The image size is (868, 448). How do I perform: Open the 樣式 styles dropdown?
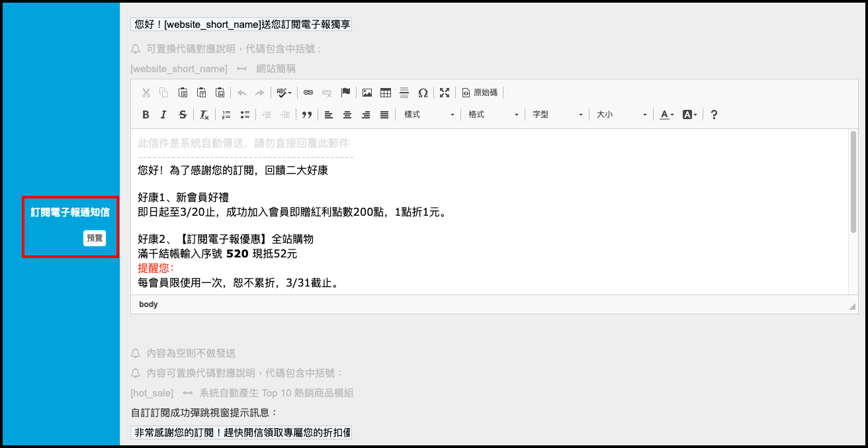tap(429, 114)
